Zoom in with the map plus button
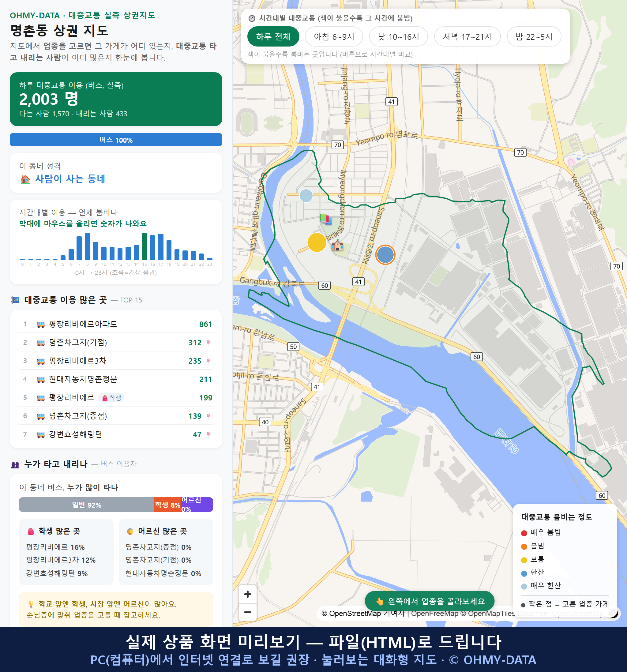The image size is (627, 672). (x=247, y=594)
